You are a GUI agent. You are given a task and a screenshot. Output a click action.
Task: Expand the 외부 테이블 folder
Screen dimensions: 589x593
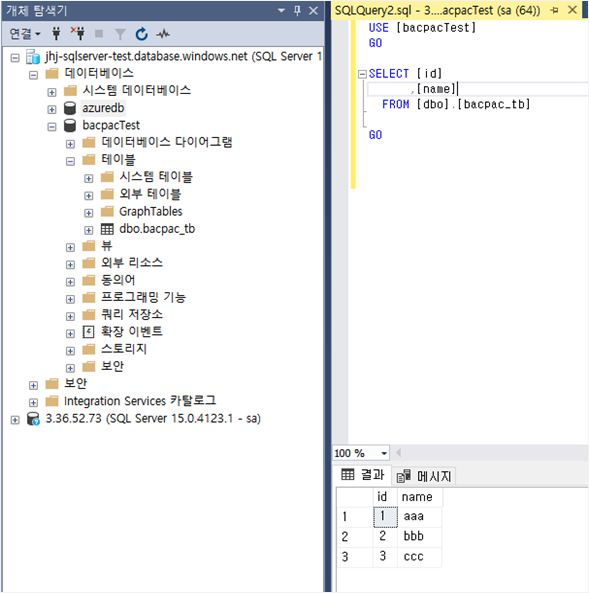(89, 196)
